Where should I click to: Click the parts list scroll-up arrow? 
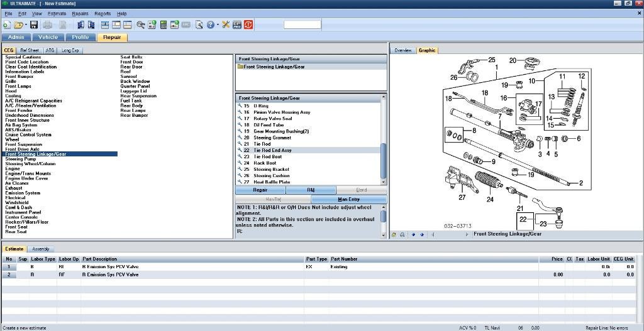pyautogui.click(x=384, y=97)
